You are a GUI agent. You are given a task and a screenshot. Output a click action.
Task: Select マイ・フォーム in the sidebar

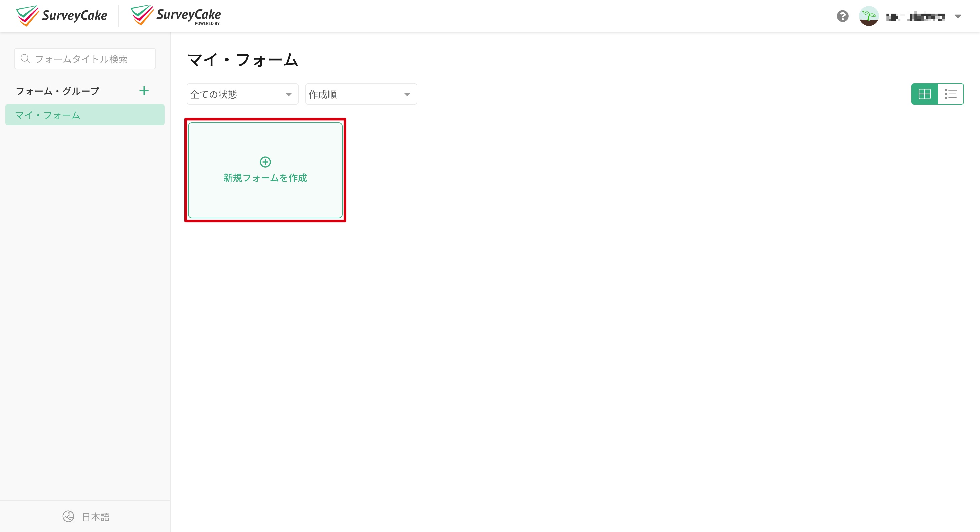coord(85,115)
